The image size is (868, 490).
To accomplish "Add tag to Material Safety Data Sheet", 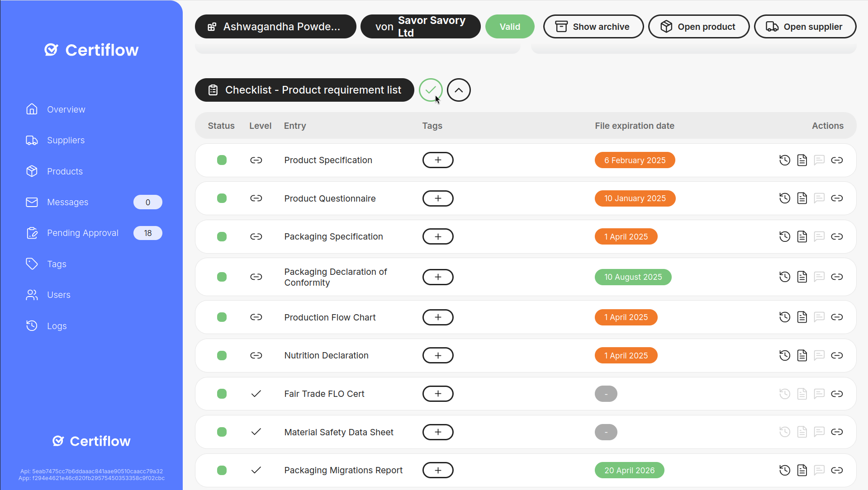I will coord(437,432).
